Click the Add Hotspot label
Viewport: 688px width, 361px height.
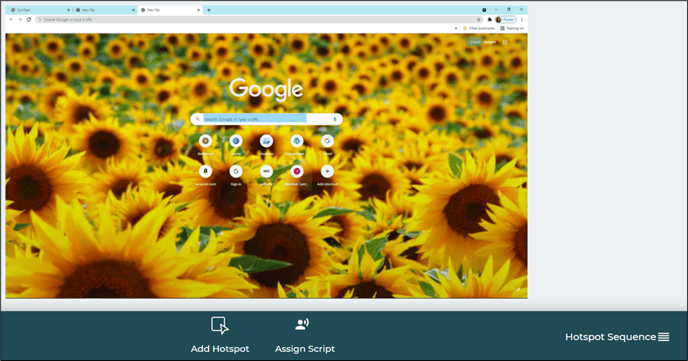220,349
